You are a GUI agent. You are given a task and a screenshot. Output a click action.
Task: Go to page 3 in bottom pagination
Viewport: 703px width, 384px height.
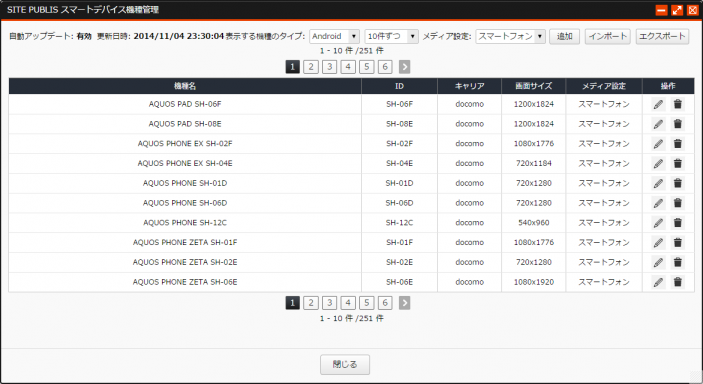[x=330, y=303]
